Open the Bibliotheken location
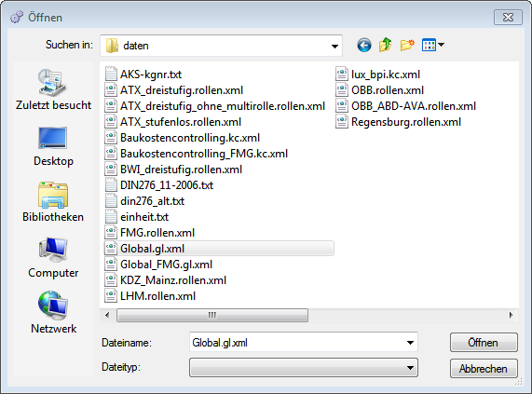This screenshot has width=532, height=394. coord(53,202)
